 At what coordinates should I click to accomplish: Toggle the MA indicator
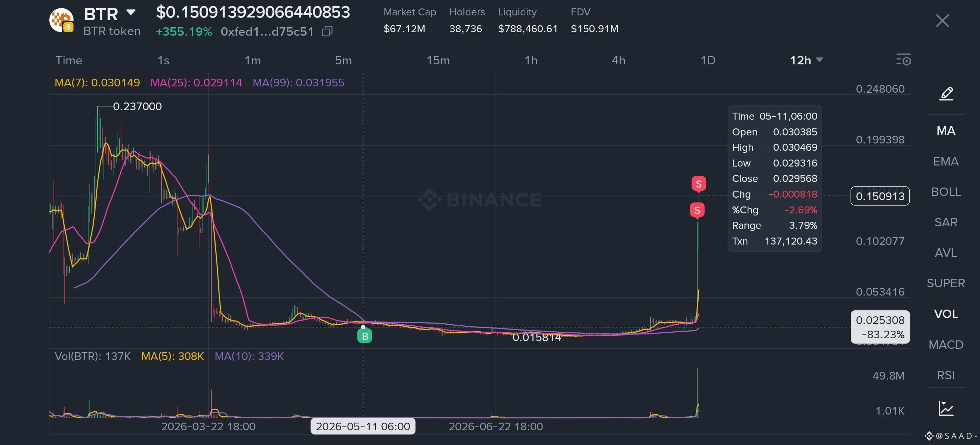[x=946, y=130]
